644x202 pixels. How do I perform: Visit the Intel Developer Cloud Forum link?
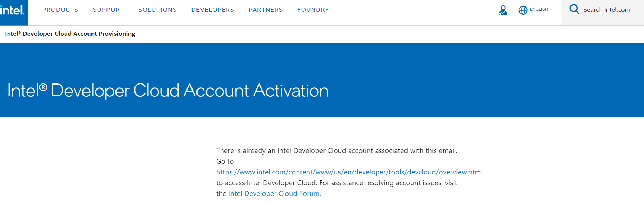tap(274, 193)
